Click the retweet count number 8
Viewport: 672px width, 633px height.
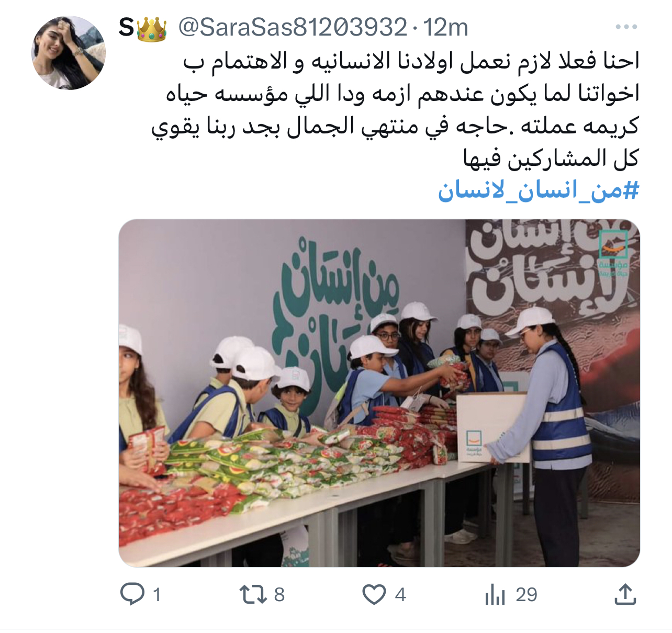point(279,595)
